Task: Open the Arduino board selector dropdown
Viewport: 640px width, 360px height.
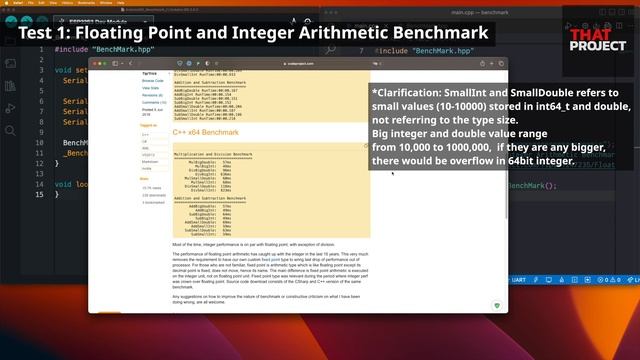Action: pyautogui.click(x=104, y=21)
